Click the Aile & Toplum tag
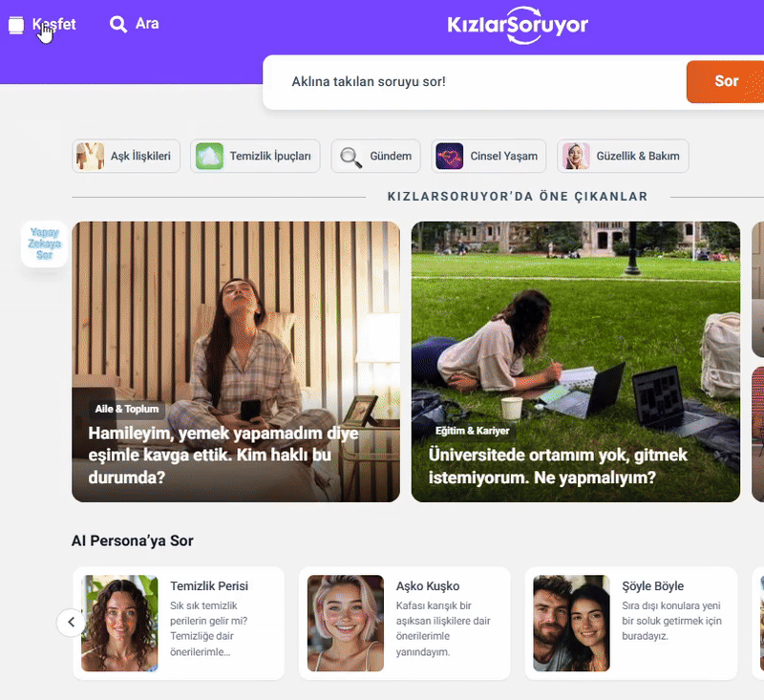 click(127, 409)
